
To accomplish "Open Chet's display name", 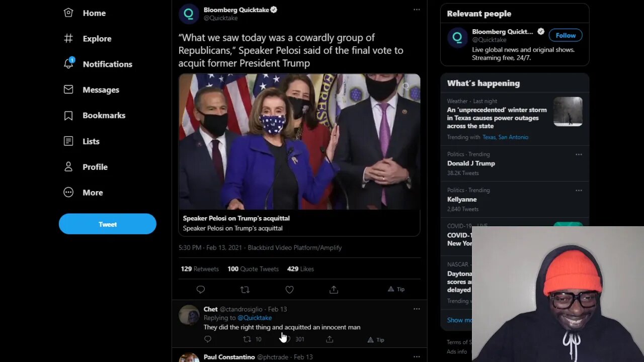I will tap(211, 309).
